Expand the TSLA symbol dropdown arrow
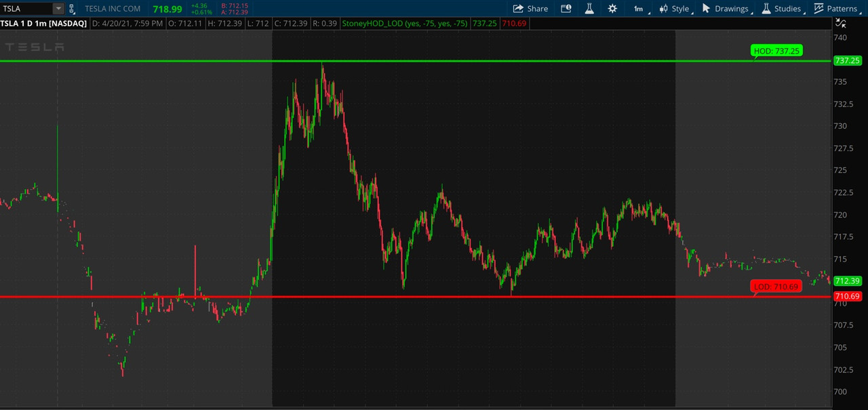Viewport: 868px width, 410px height. tap(58, 9)
